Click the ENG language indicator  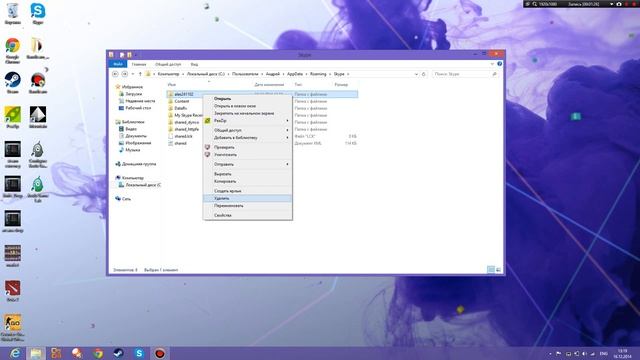[x=604, y=353]
